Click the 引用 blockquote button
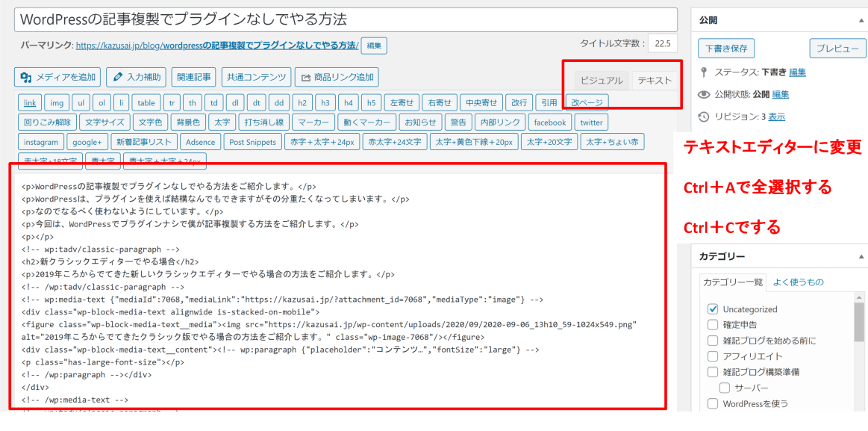This screenshot has width=868, height=431. click(x=549, y=103)
